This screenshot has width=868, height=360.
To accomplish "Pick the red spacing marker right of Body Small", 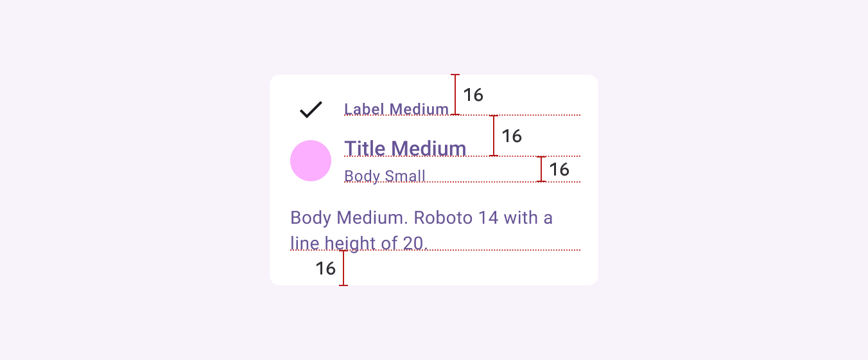I will click(541, 169).
